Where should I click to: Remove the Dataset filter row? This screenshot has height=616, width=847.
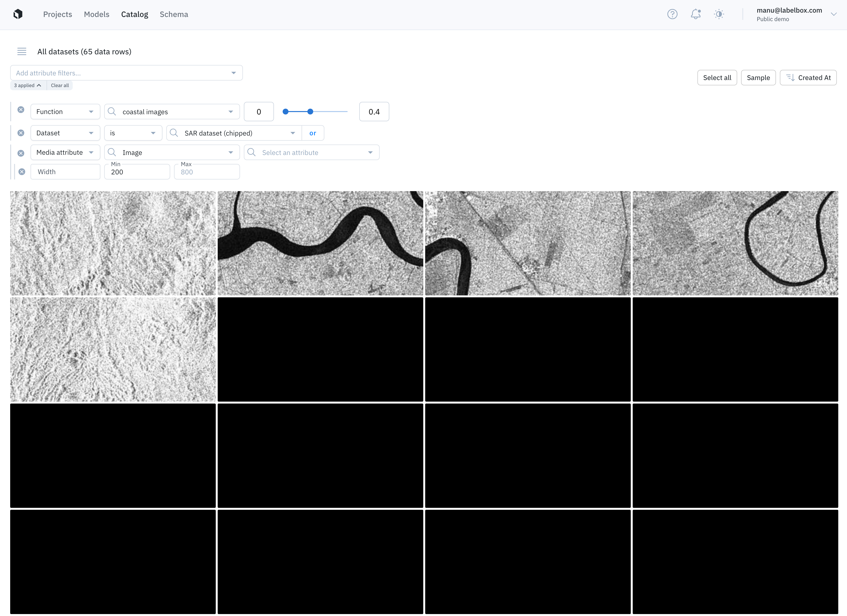tap(21, 133)
